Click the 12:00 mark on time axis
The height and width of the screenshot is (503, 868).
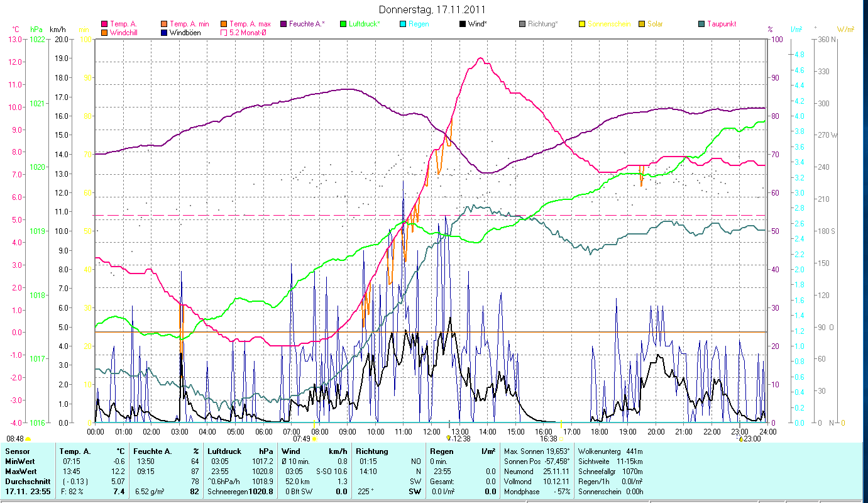432,431
